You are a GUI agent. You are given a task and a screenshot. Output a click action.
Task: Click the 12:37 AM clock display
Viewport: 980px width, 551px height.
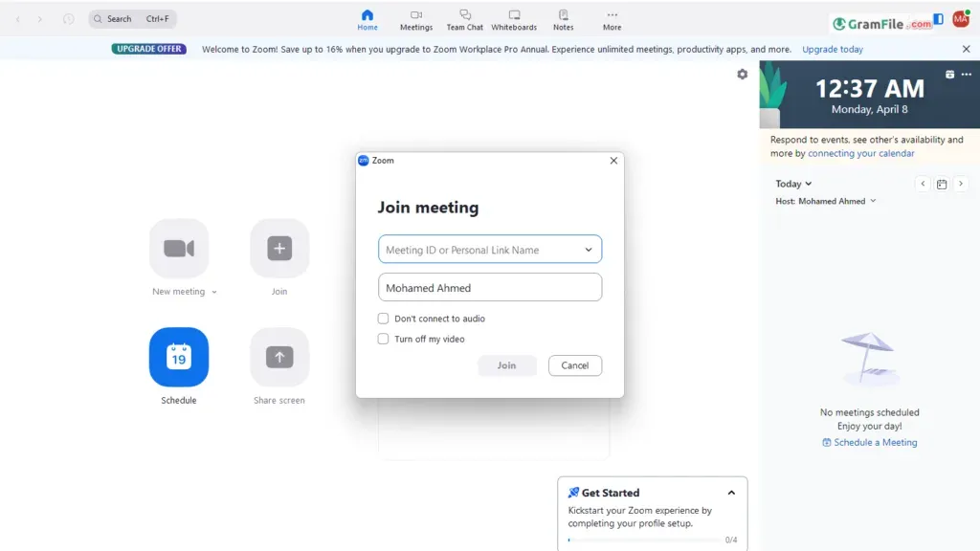pyautogui.click(x=869, y=89)
